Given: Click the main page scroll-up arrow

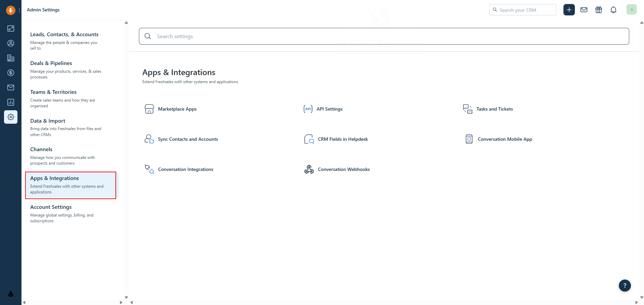Looking at the screenshot, I should (642, 23).
